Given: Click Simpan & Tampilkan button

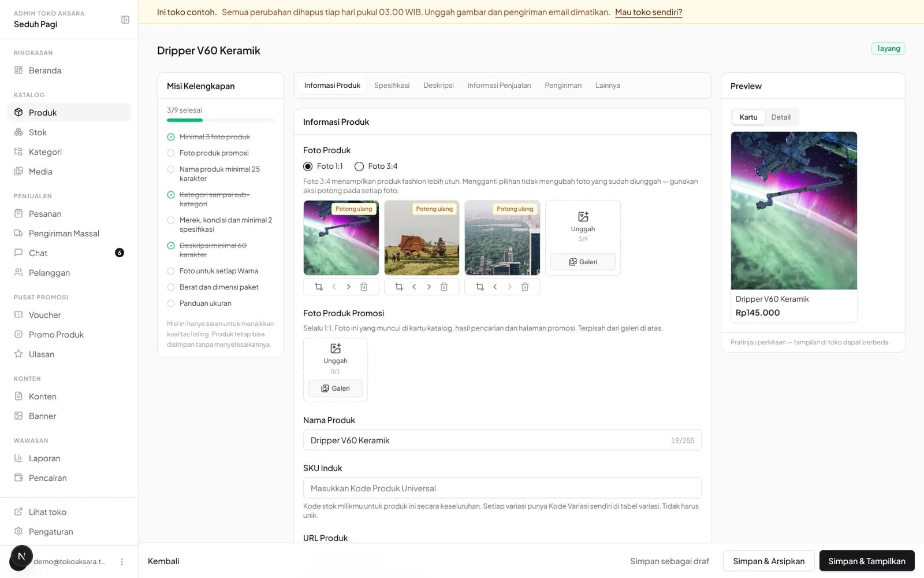Looking at the screenshot, I should 867,561.
